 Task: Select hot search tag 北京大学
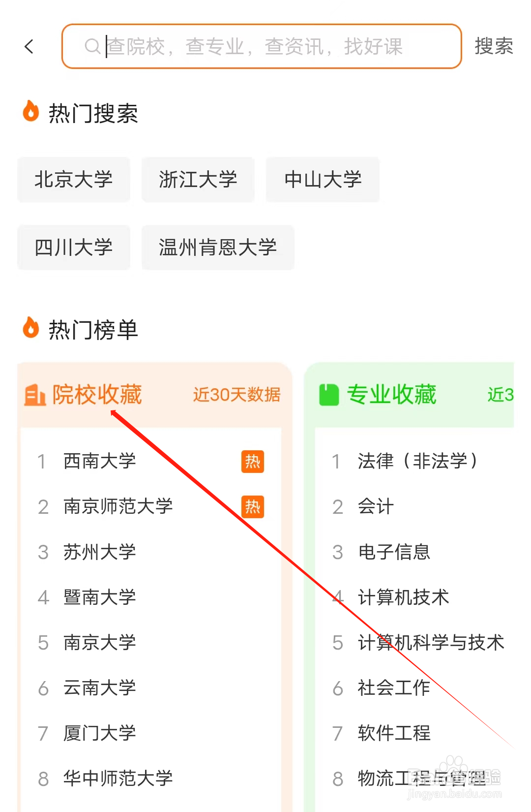(73, 180)
